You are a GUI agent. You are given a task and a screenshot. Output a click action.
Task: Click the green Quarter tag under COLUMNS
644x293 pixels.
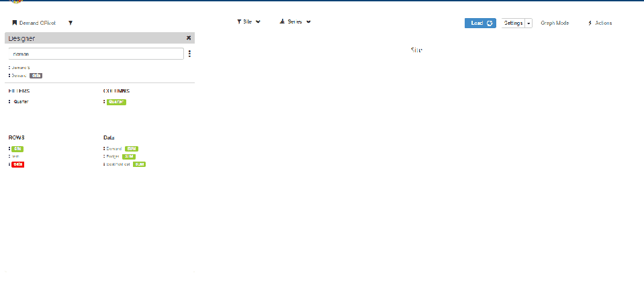[x=116, y=102]
